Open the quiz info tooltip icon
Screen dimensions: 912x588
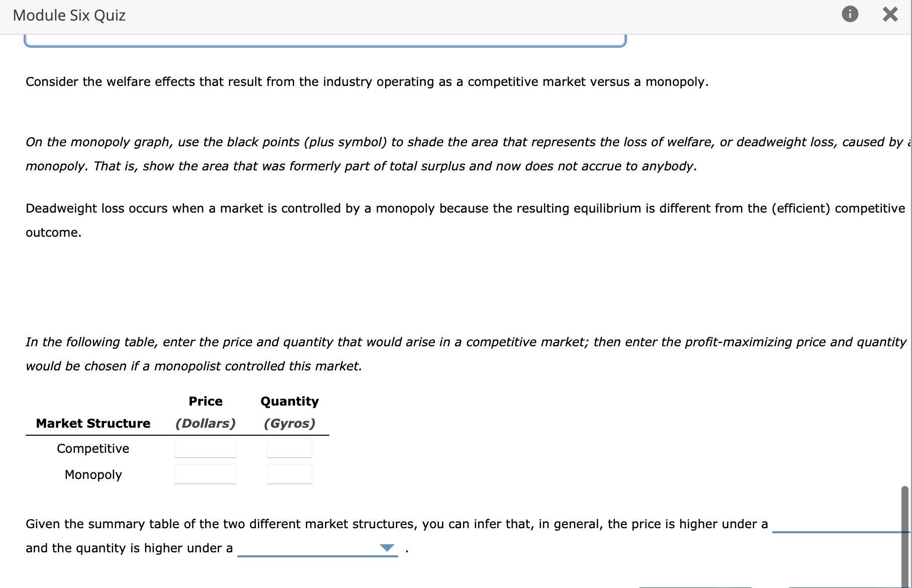850,14
